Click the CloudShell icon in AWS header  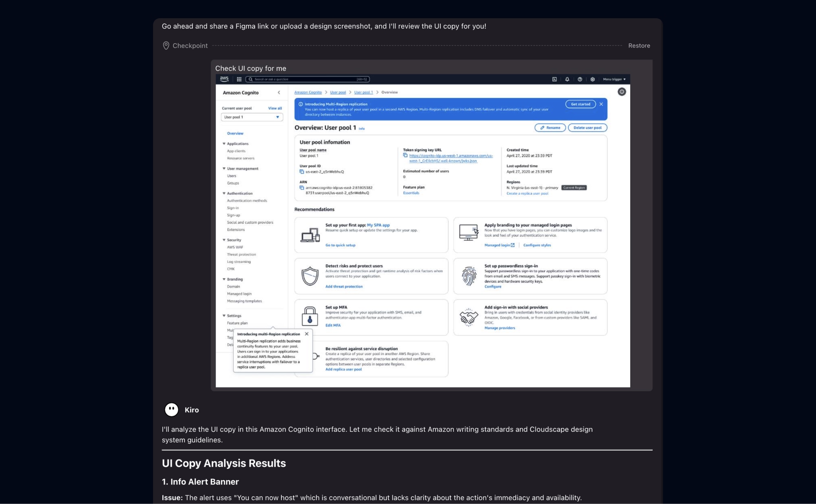[554, 79]
